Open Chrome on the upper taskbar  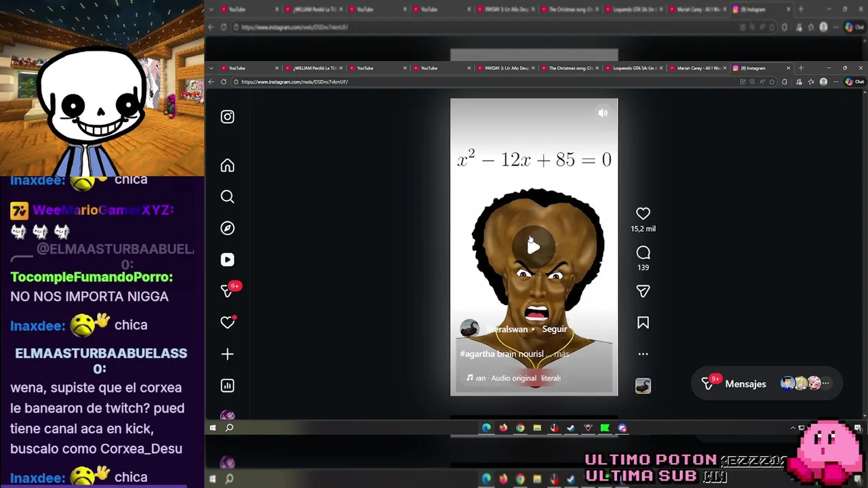[520, 428]
